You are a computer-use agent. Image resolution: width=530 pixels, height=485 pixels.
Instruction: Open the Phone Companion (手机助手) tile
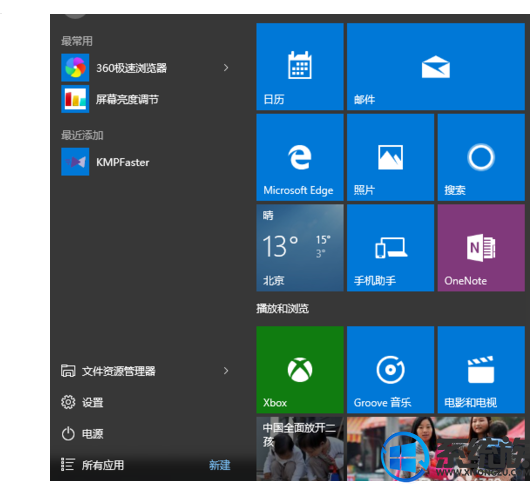click(x=390, y=248)
